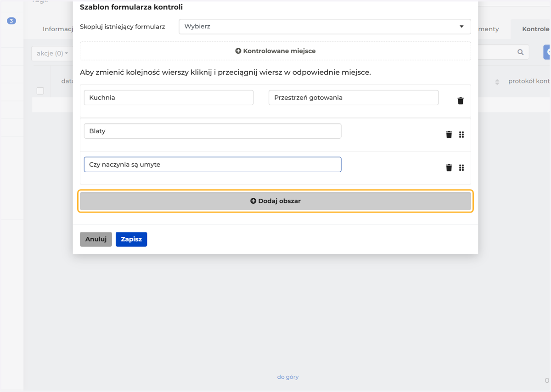This screenshot has height=392, width=551.
Task: Click the 'Szablon formularza kontroli' heading
Action: [131, 7]
